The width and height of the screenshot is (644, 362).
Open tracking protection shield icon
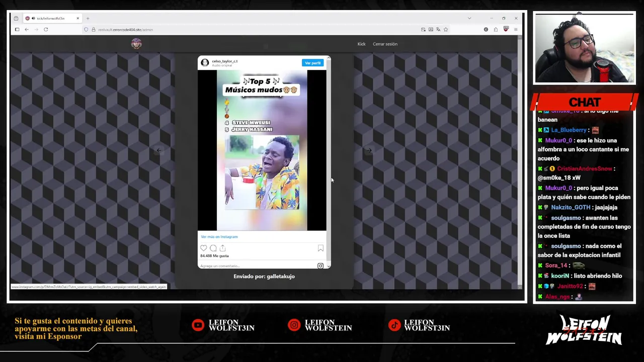[86, 30]
